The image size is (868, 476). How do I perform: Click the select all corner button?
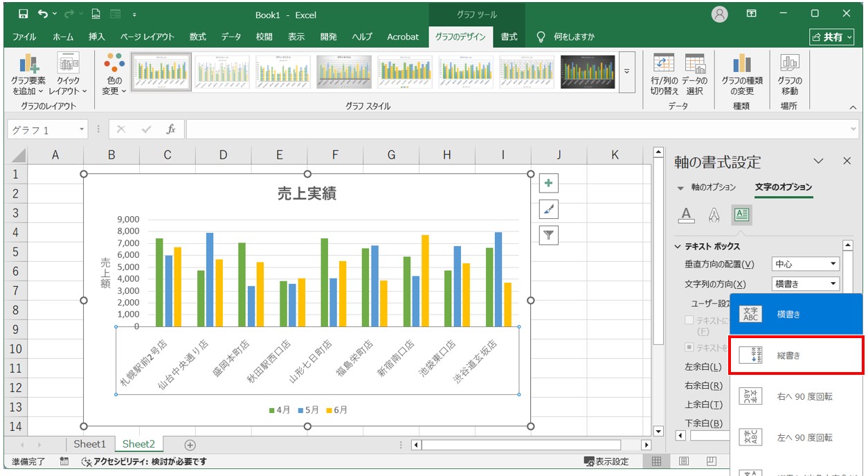coord(16,155)
